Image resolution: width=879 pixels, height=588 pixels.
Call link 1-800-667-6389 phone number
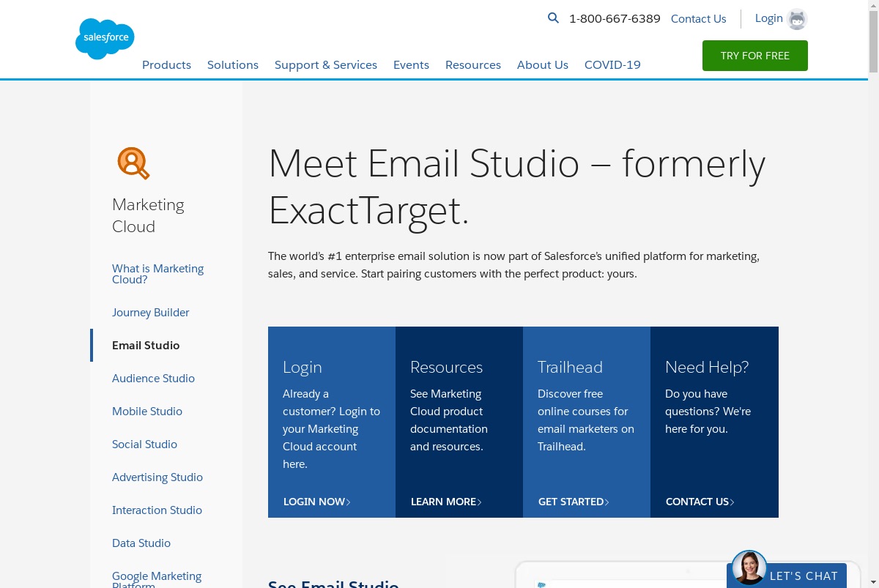click(x=615, y=19)
